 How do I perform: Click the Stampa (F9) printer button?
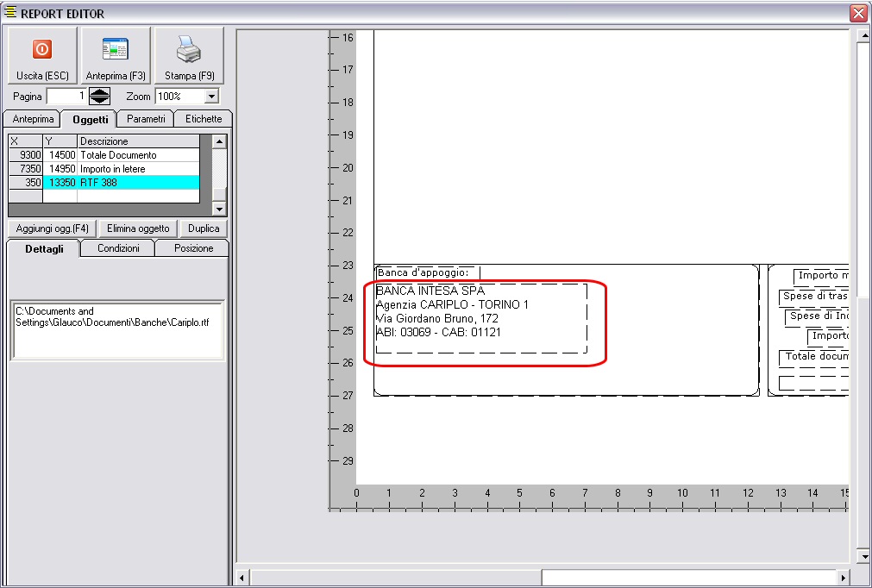[x=189, y=55]
